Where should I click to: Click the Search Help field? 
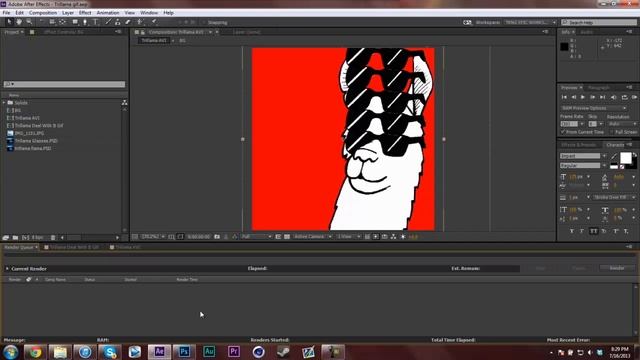coord(599,22)
